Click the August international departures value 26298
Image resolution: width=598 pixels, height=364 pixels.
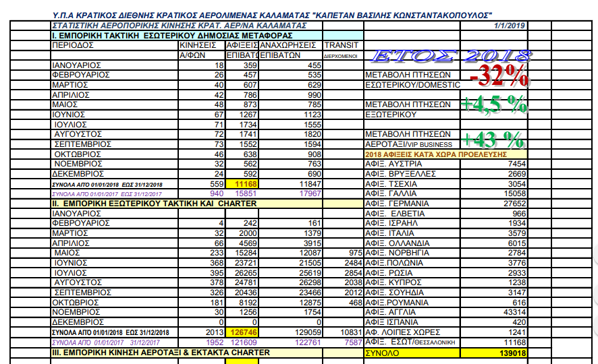(310, 282)
